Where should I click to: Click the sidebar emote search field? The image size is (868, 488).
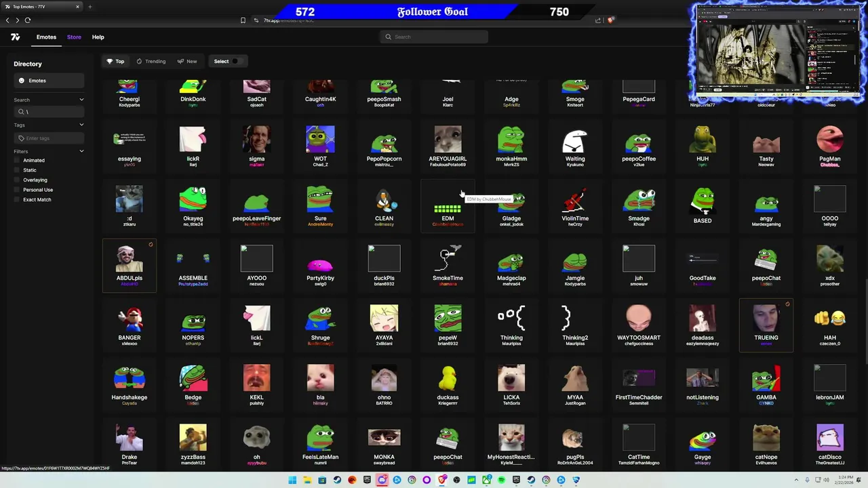[49, 112]
